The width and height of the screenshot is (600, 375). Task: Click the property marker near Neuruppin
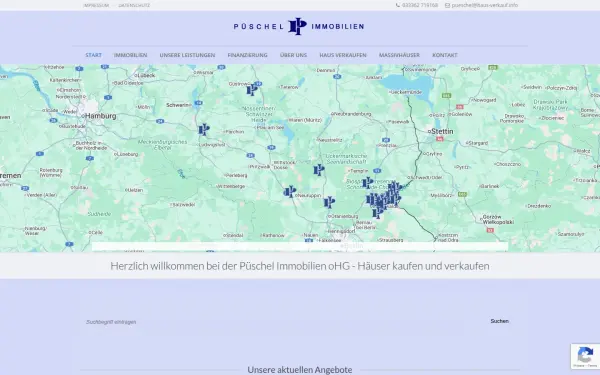290,192
